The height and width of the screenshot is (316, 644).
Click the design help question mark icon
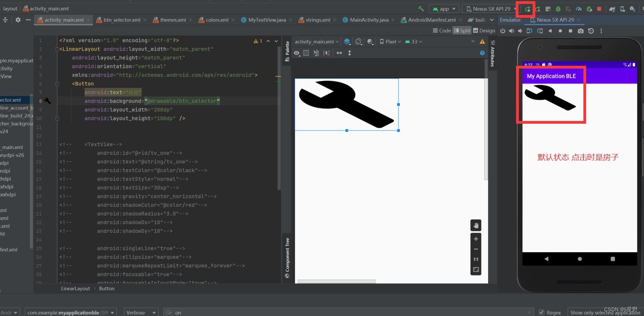pos(482,53)
